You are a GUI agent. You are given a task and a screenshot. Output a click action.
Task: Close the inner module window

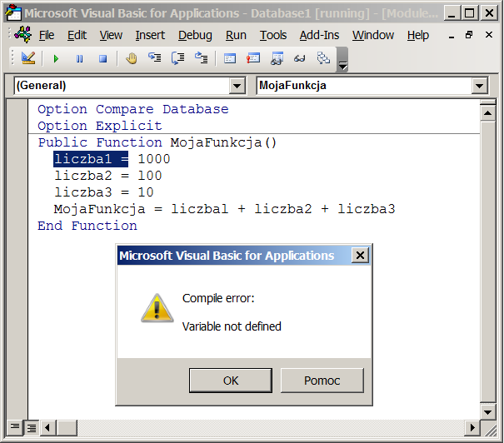(488, 35)
